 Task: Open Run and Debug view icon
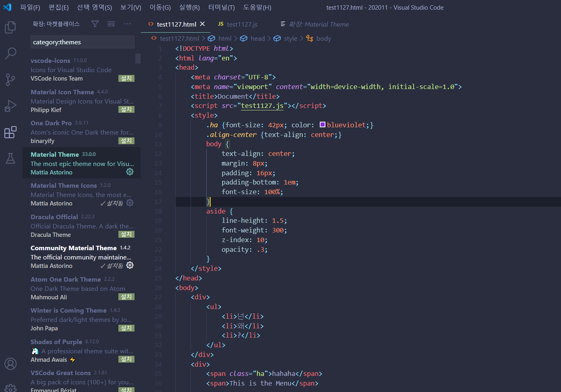tap(10, 106)
